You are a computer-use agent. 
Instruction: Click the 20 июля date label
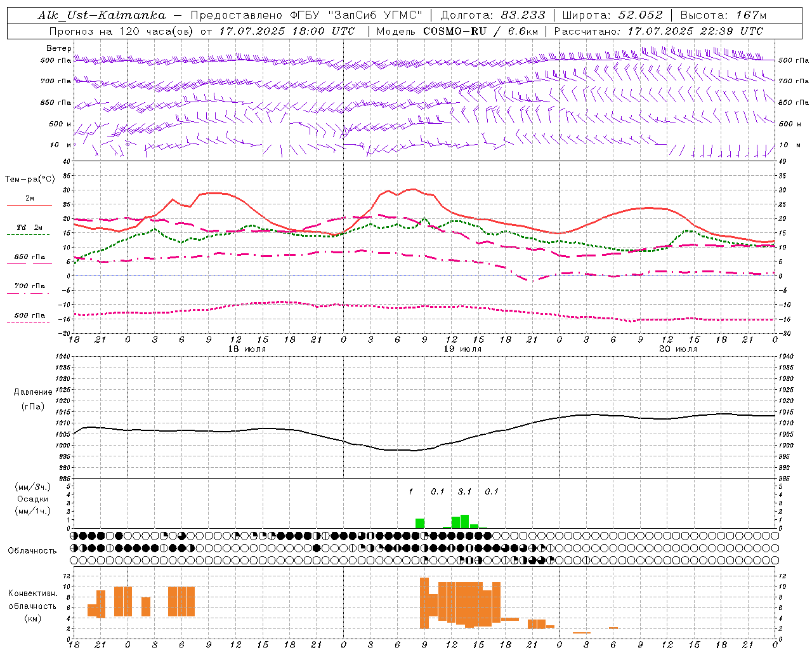(678, 349)
